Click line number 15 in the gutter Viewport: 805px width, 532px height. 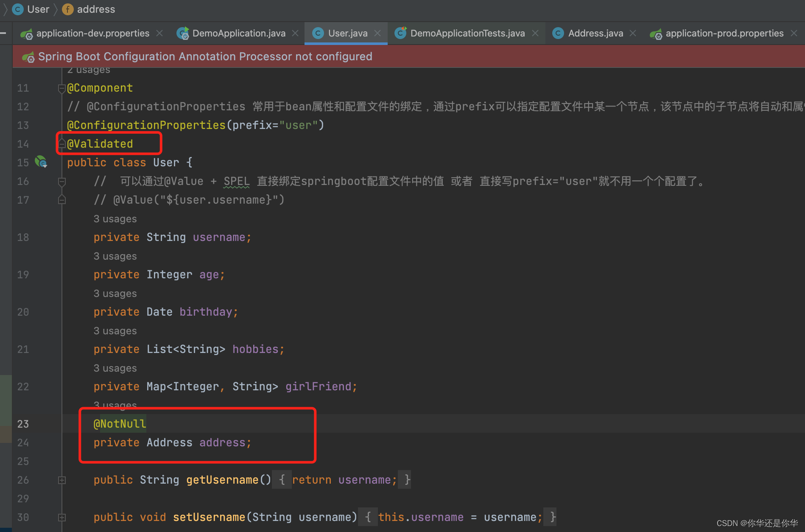pos(23,162)
